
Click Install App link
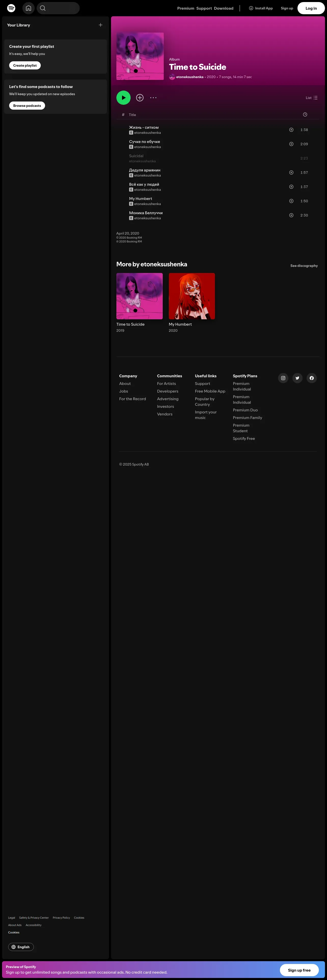261,8
